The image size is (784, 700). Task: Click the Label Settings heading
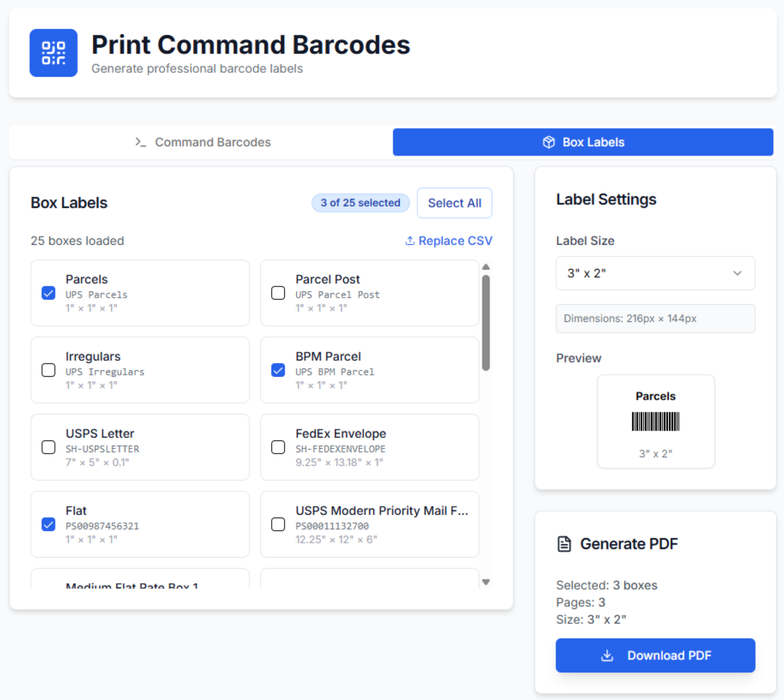click(x=606, y=199)
